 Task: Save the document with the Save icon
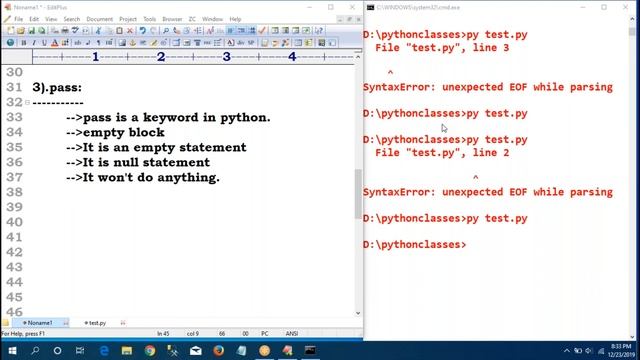tap(31, 31)
